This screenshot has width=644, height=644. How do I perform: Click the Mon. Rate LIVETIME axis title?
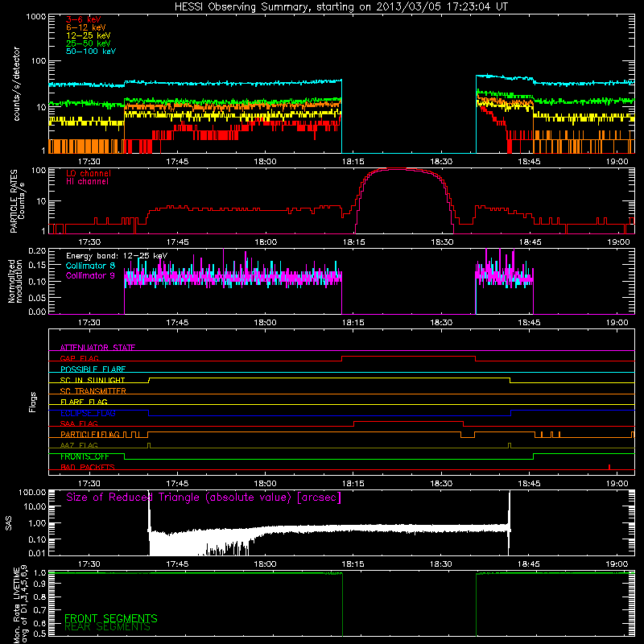tap(21, 604)
